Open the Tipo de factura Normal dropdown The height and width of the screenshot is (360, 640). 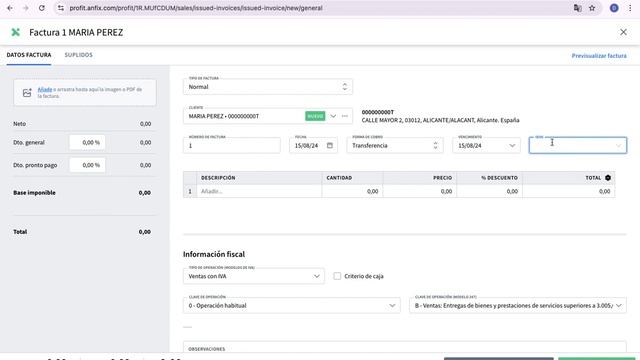268,87
